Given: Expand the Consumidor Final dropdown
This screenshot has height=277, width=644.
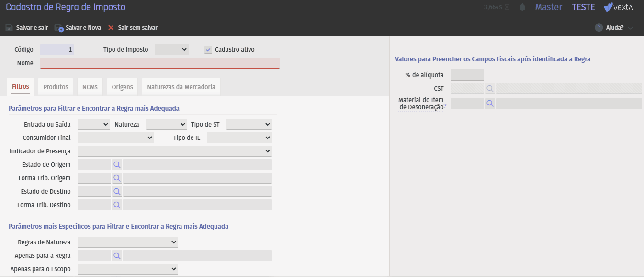Looking at the screenshot, I should pyautogui.click(x=115, y=138).
